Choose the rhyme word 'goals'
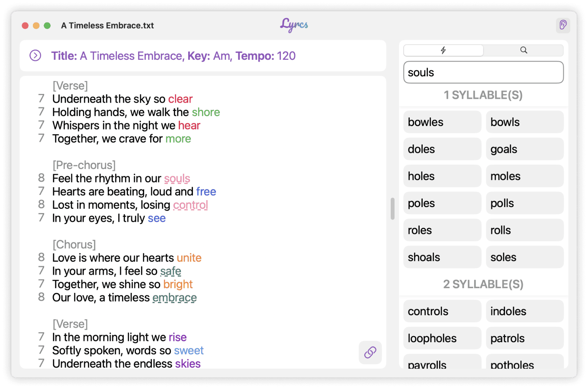 (524, 149)
